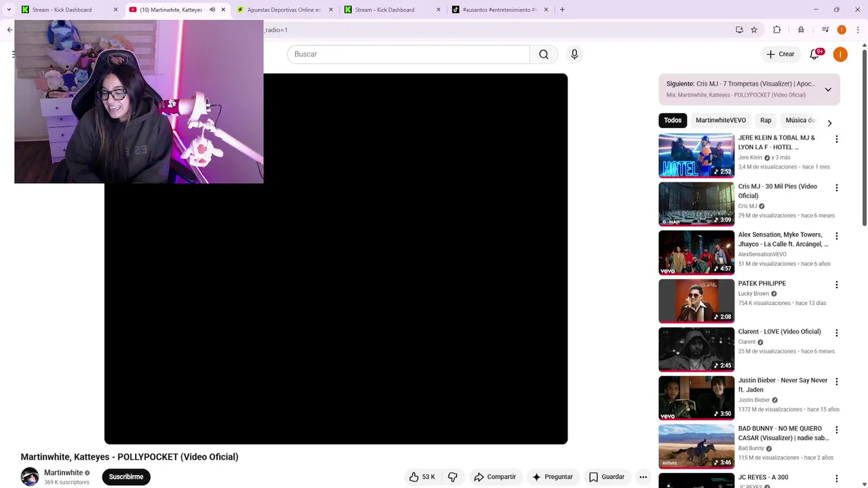Click the title 'Clarent - LOVE (Video Oficial)'
868x488 pixels.
click(779, 332)
